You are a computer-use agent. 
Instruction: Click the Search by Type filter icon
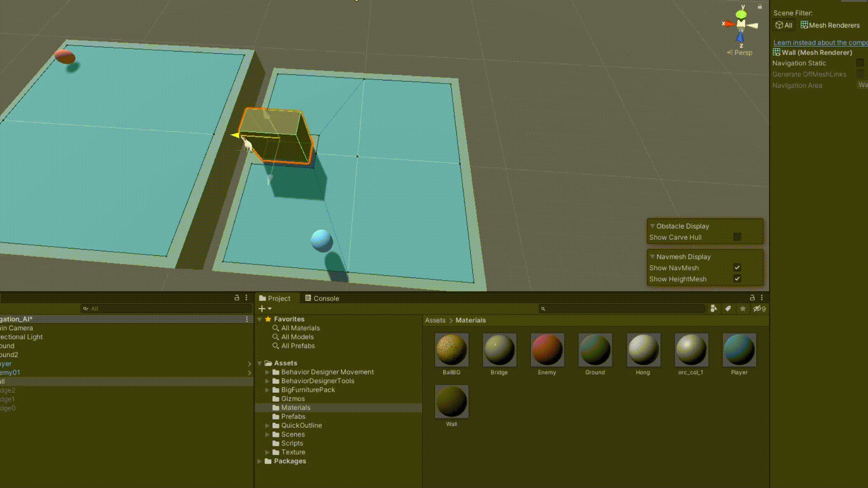(x=713, y=309)
